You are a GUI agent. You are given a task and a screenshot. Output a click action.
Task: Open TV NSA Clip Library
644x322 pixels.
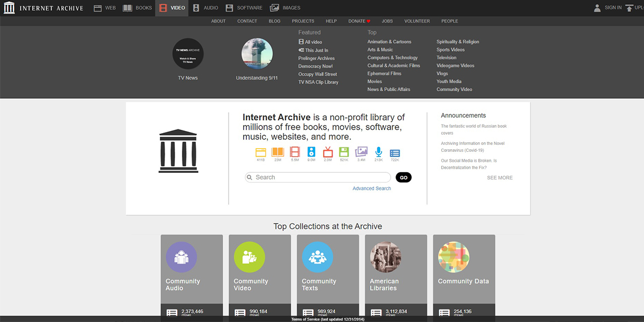point(318,82)
